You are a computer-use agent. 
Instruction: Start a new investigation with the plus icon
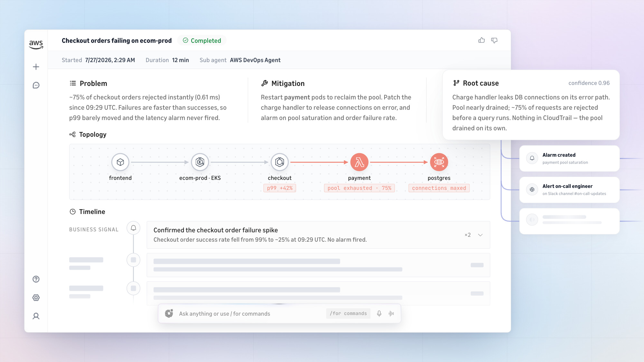click(36, 67)
